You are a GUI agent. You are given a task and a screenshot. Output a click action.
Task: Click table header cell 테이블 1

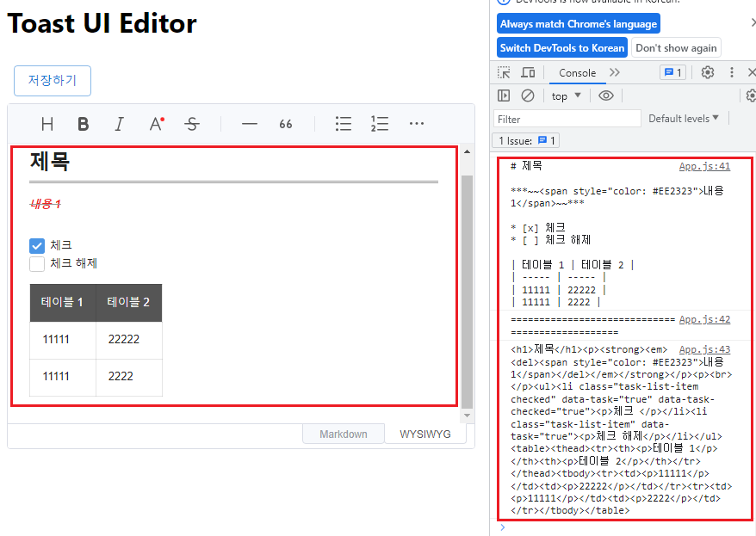[x=63, y=303]
